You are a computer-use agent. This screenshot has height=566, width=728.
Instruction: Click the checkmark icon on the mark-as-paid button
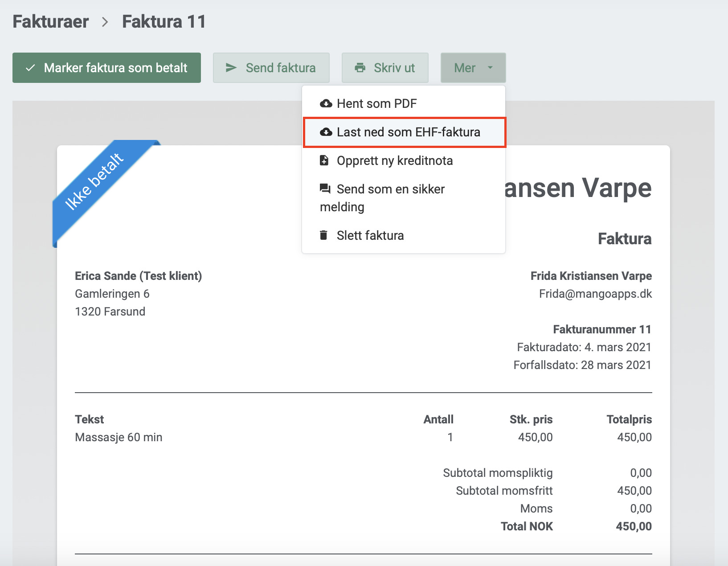coord(30,68)
